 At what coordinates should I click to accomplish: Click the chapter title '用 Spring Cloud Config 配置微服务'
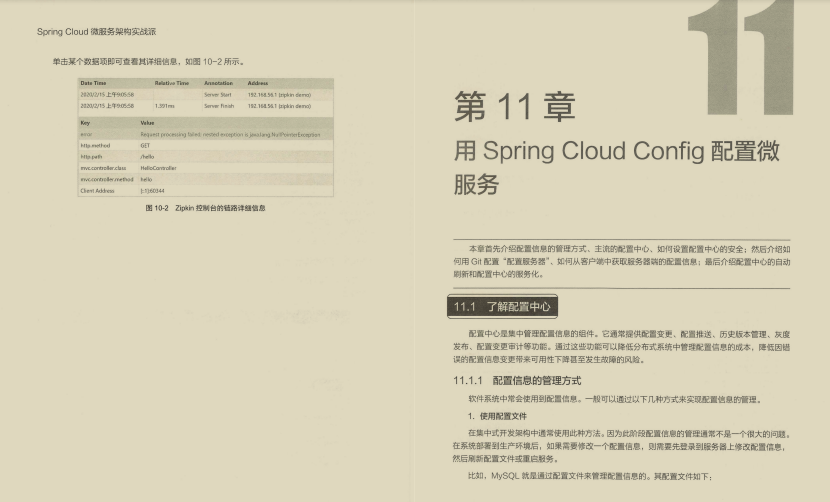[617, 167]
